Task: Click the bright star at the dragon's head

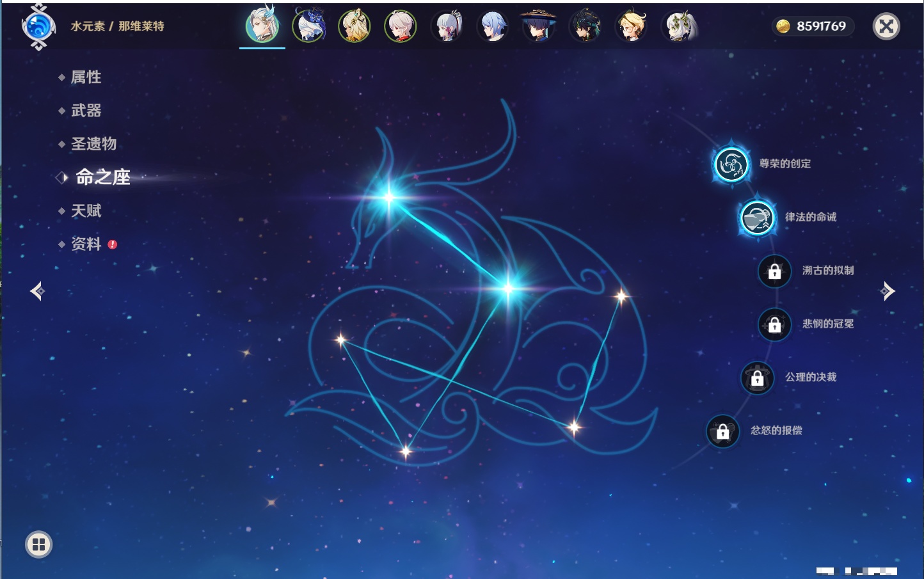Action: click(389, 197)
